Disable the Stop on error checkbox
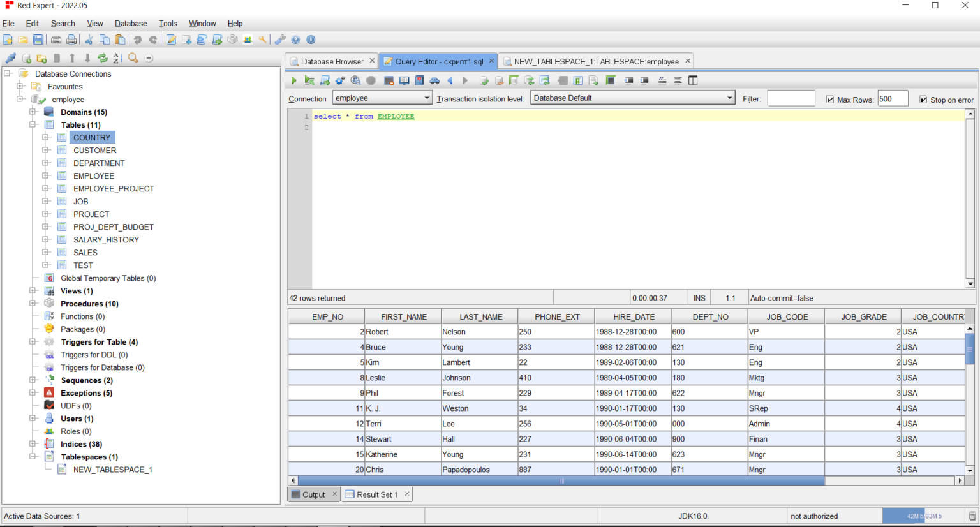The height and width of the screenshot is (527, 980). click(x=923, y=100)
